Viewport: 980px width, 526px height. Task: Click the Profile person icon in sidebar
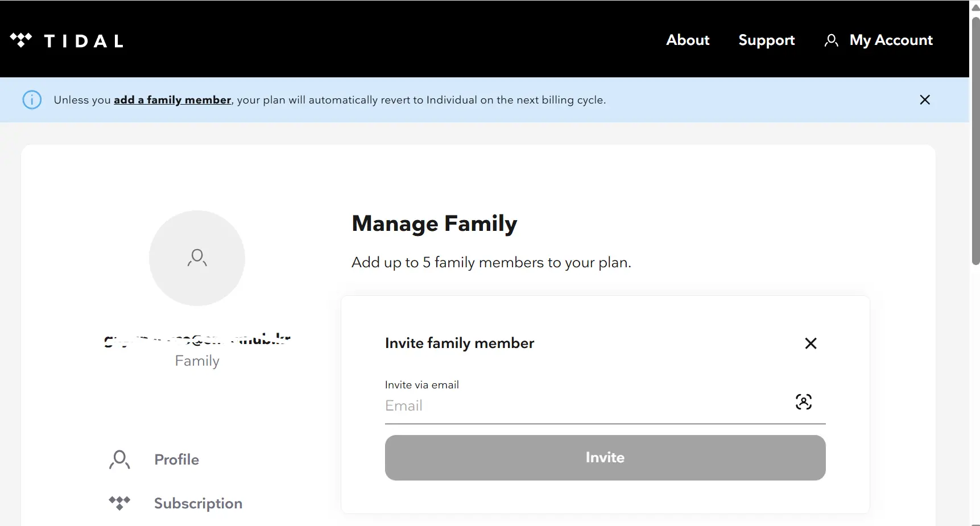click(x=119, y=459)
